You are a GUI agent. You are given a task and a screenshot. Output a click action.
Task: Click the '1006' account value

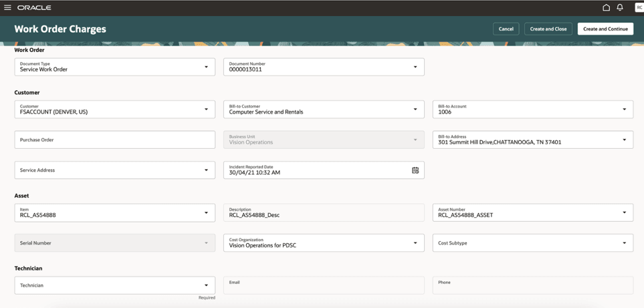445,112
